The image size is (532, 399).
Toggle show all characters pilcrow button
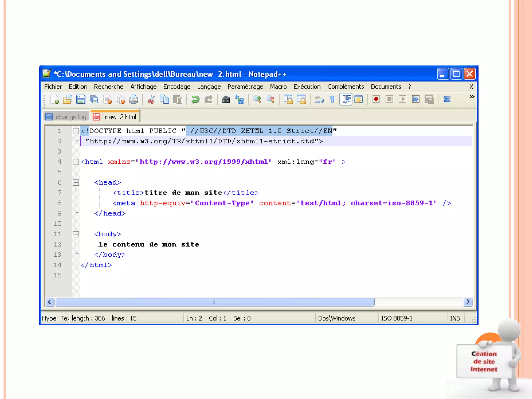point(332,99)
